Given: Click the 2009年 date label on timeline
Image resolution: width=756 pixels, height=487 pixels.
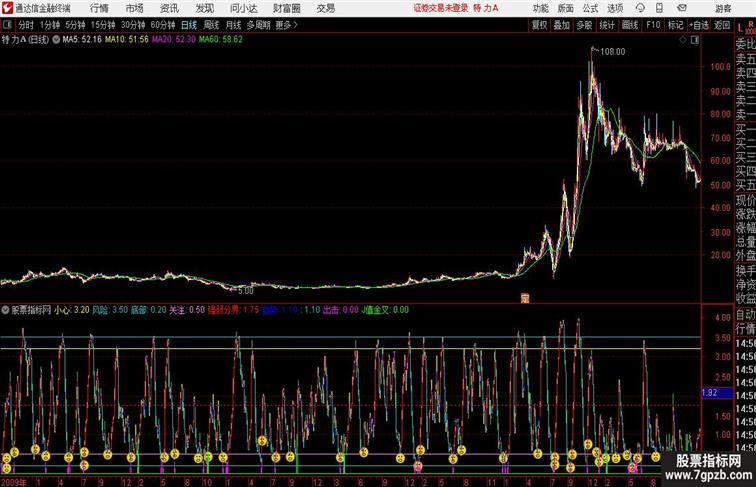Looking at the screenshot, I should [x=14, y=482].
